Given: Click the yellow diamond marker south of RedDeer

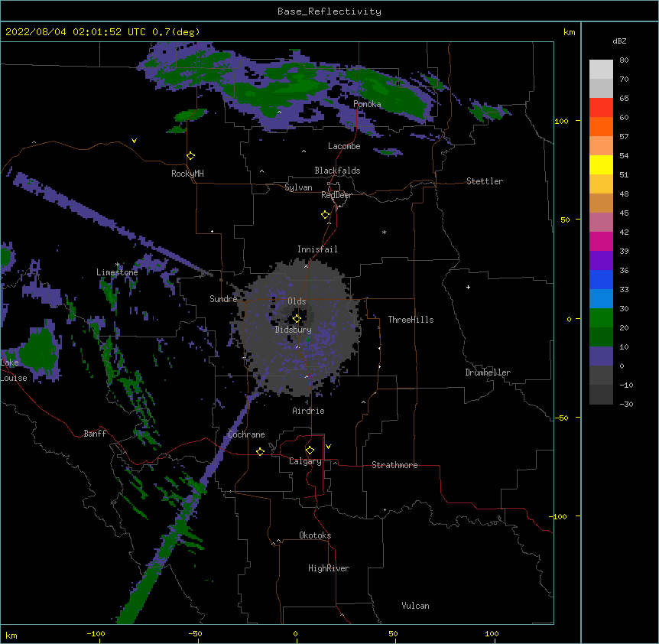Looking at the screenshot, I should point(325,215).
